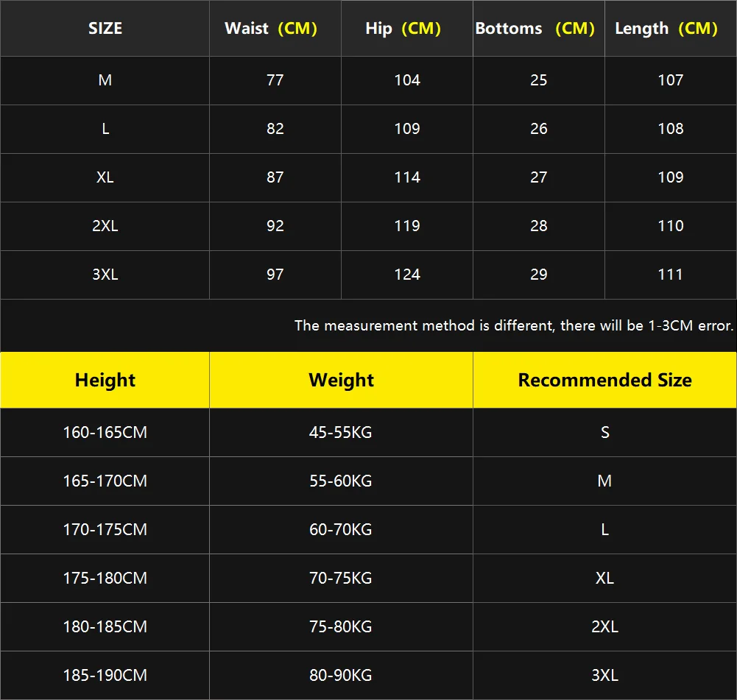The image size is (737, 700).
Task: Select hip value 124
Action: [407, 275]
